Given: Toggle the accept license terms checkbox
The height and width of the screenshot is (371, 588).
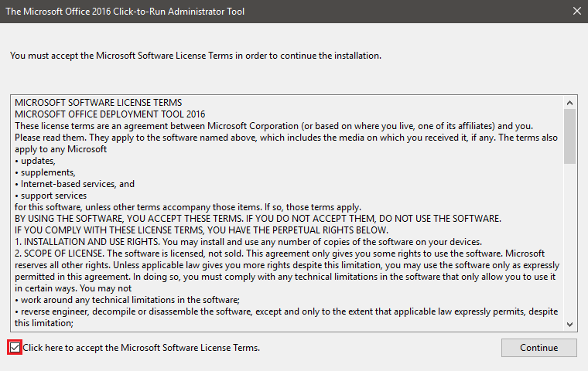Looking at the screenshot, I should (15, 348).
